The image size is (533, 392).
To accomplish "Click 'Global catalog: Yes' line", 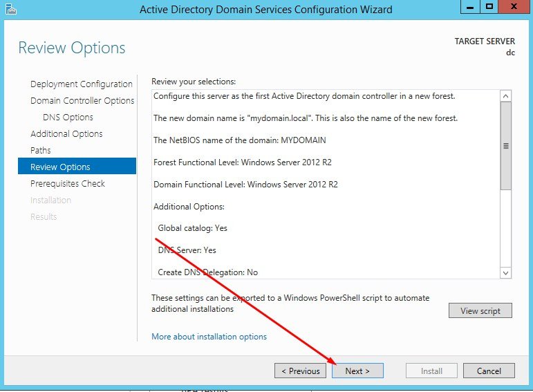I will point(192,228).
